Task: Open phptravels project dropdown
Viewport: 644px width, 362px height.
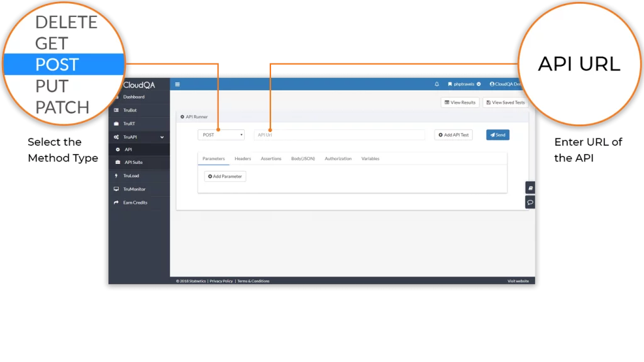Action: point(464,84)
